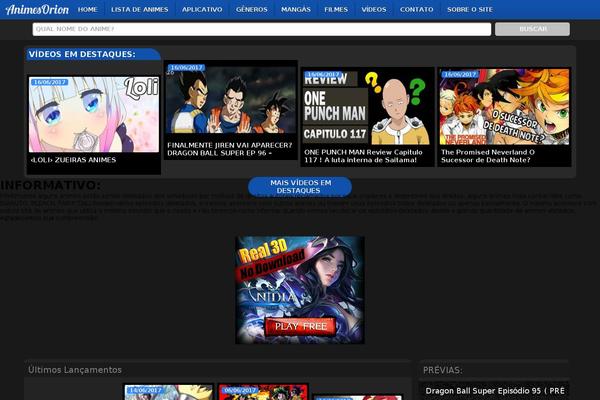Click the Últimos Lançamentos heading

(75, 370)
